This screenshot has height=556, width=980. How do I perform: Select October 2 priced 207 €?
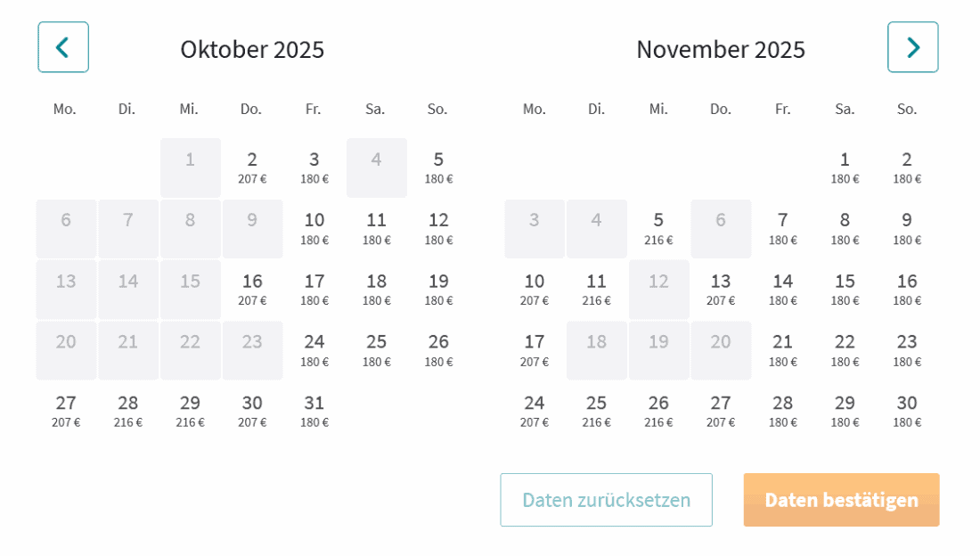click(x=252, y=168)
